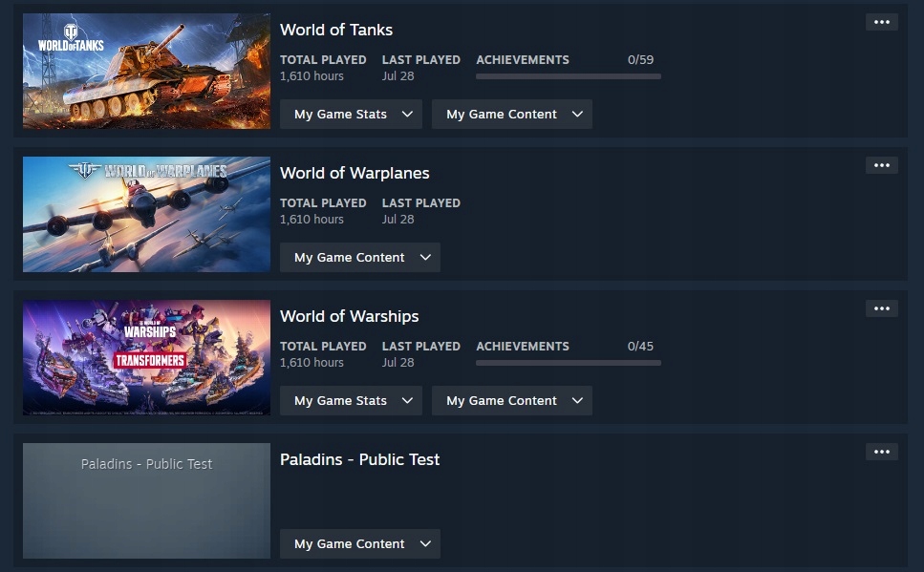The width and height of the screenshot is (924, 572).
Task: Expand My Game Content for World of Warships
Action: click(x=511, y=400)
